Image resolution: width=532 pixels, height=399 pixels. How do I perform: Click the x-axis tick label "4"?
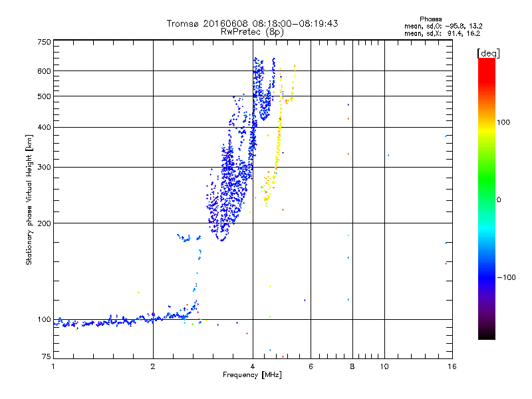[253, 366]
